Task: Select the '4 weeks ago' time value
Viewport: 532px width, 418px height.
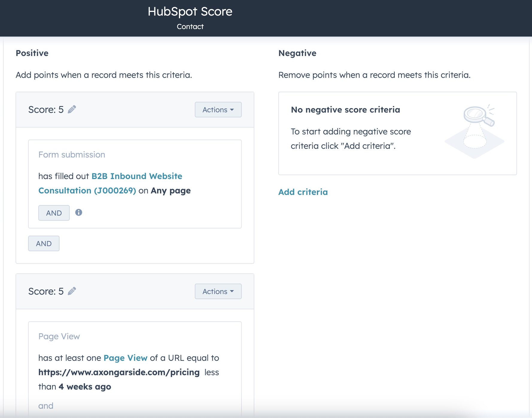Action: pyautogui.click(x=85, y=387)
